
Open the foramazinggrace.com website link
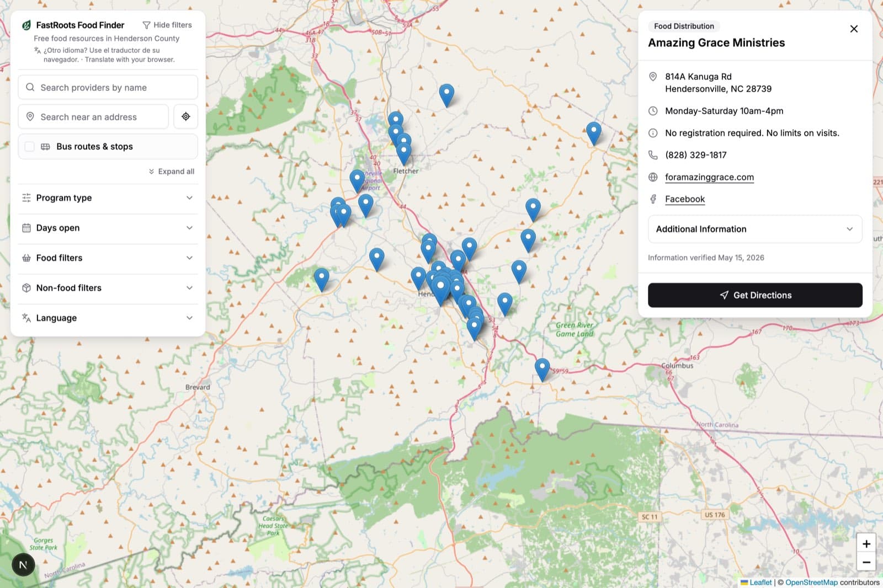point(709,177)
